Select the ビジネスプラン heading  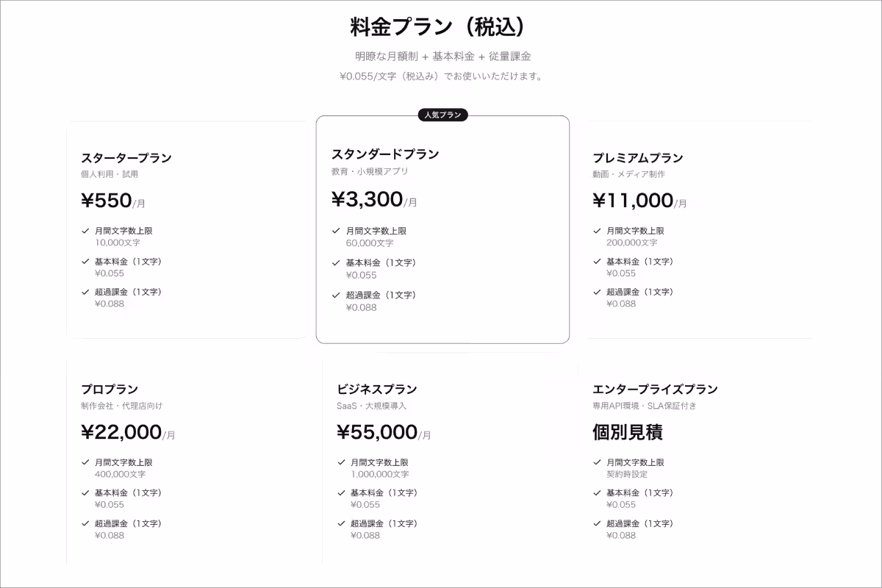[377, 390]
